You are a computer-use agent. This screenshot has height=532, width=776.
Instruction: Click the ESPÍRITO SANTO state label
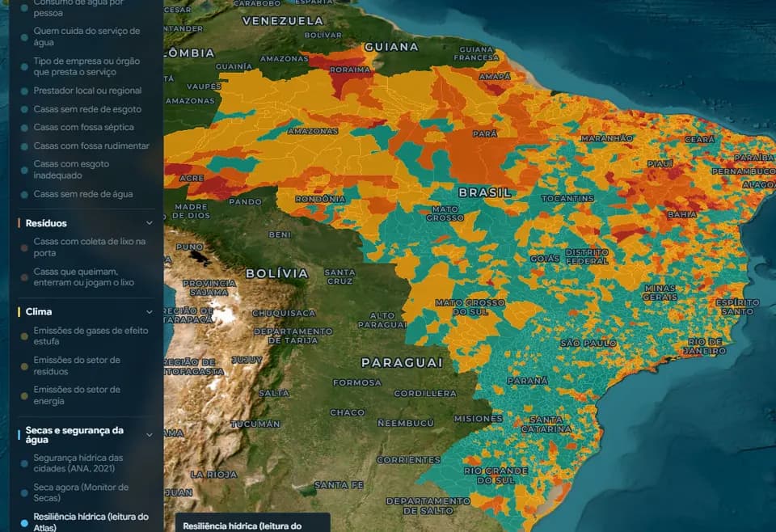point(737,306)
